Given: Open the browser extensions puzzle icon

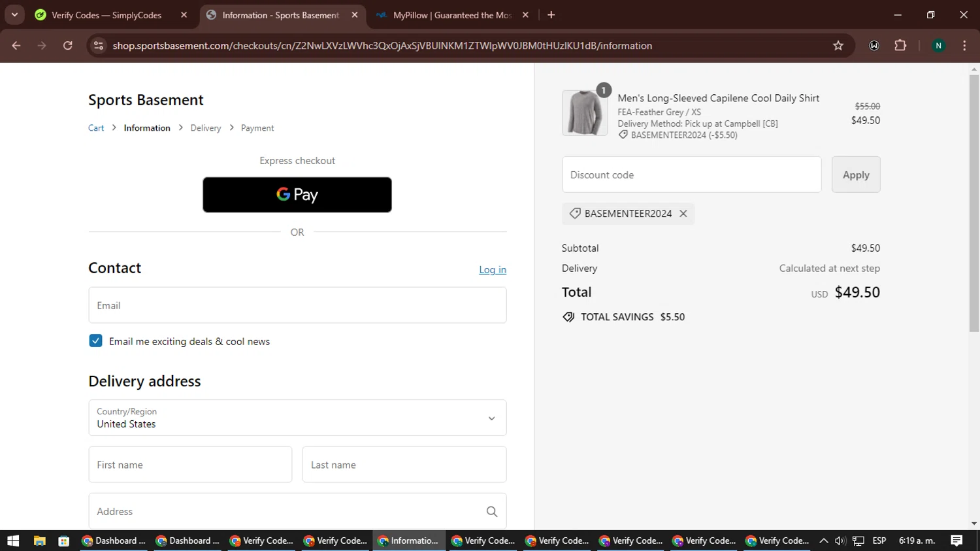Looking at the screenshot, I should 900,46.
